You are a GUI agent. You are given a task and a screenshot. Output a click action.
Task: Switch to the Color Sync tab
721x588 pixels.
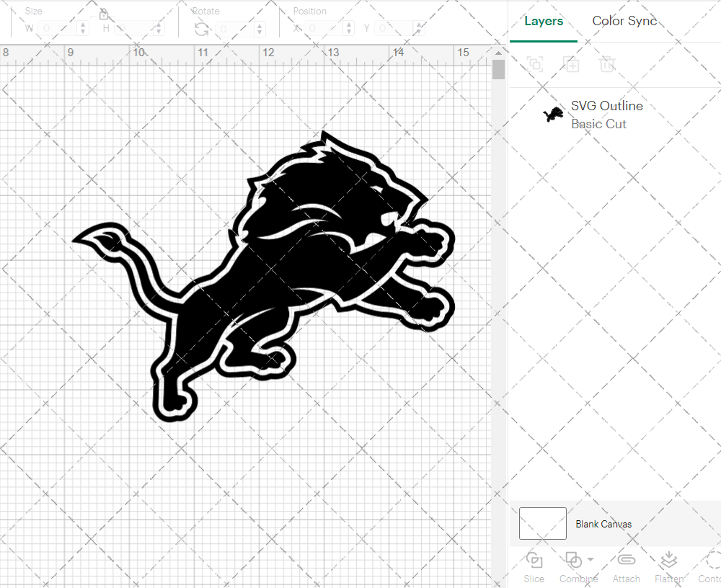624,21
